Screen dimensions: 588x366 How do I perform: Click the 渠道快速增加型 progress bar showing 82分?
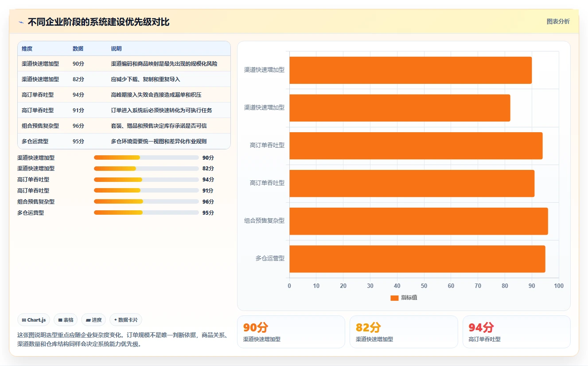(x=146, y=169)
